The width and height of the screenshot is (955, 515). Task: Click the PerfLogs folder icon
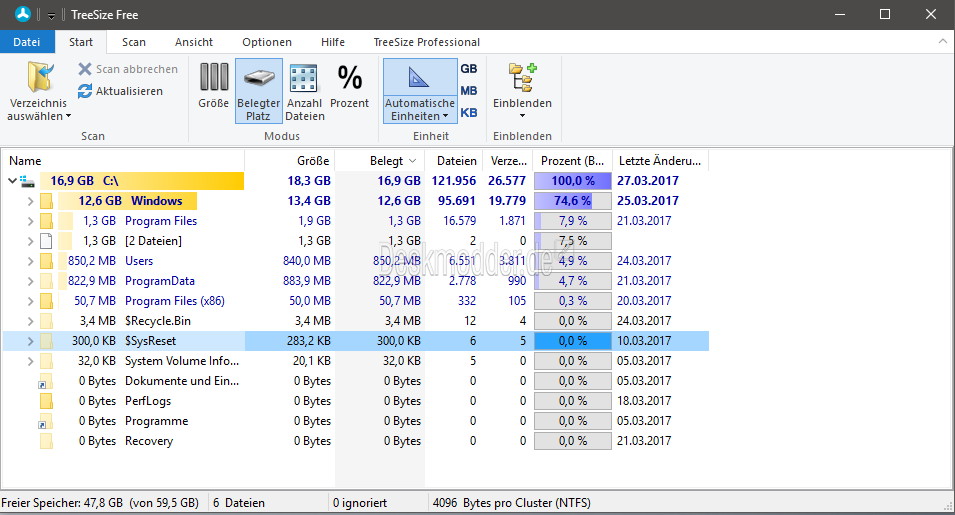coord(46,401)
